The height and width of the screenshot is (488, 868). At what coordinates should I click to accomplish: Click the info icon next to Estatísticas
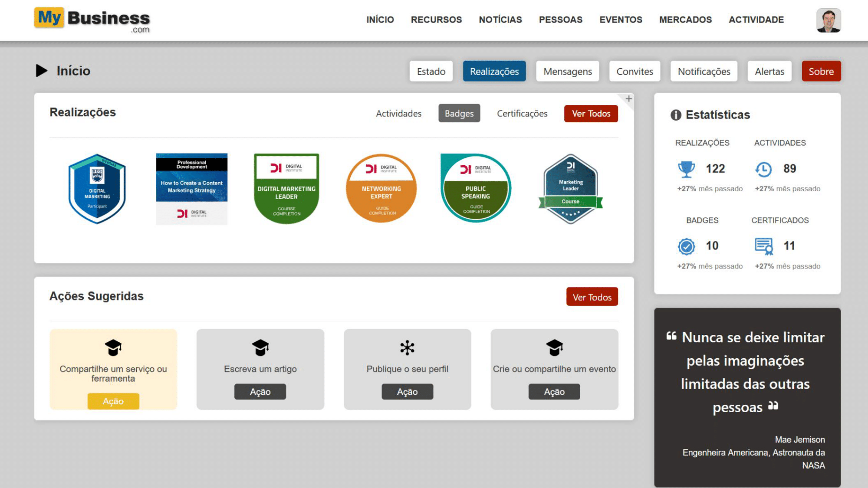coord(676,115)
